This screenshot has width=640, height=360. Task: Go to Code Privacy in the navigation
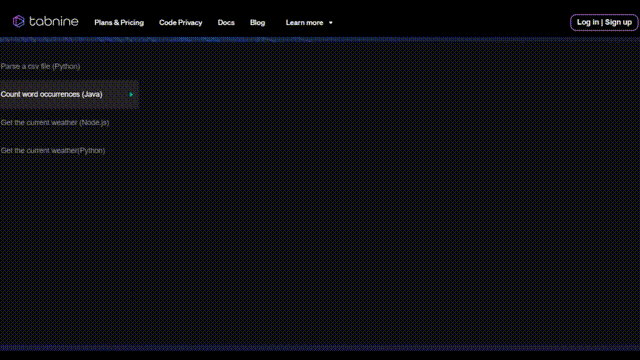(180, 23)
